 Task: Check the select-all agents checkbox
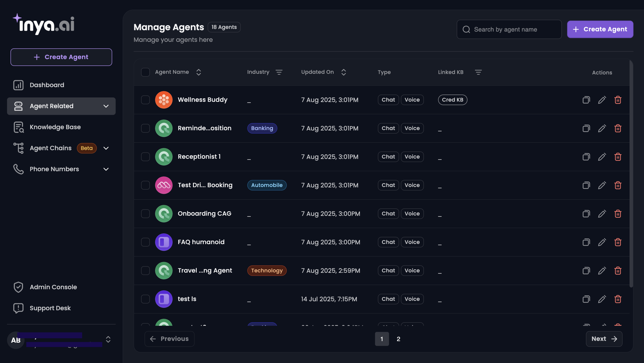[145, 72]
